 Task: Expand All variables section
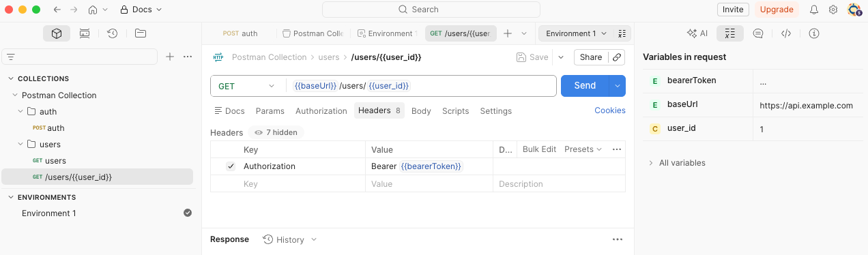point(677,163)
